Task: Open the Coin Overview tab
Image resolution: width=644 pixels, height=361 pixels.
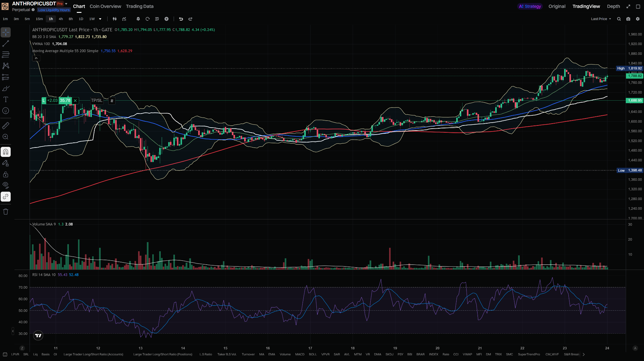Action: (105, 6)
